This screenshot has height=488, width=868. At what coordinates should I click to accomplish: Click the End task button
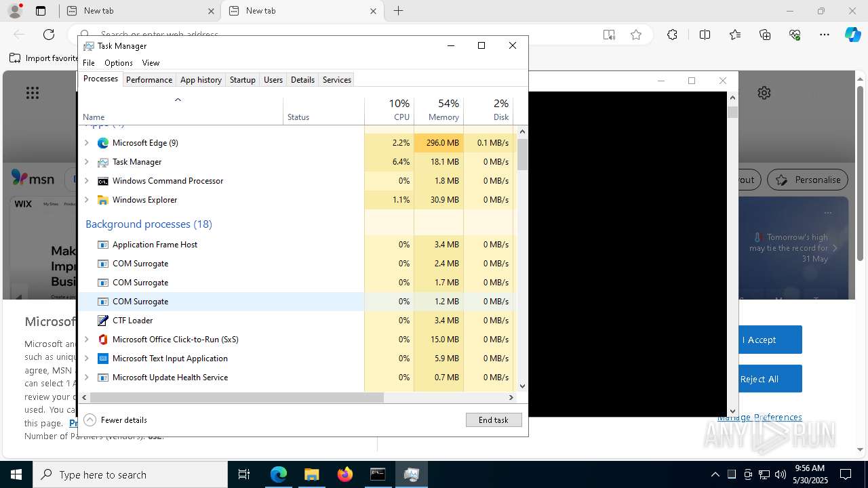[494, 420]
